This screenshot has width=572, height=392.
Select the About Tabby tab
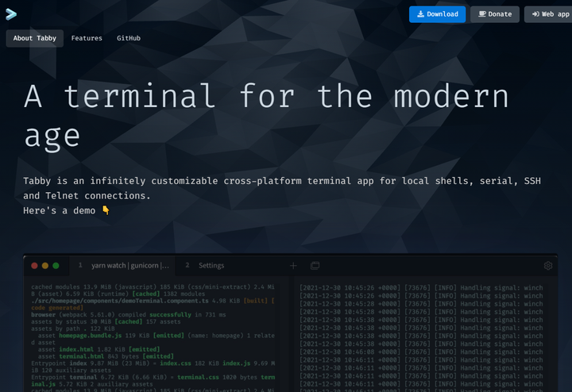click(35, 38)
